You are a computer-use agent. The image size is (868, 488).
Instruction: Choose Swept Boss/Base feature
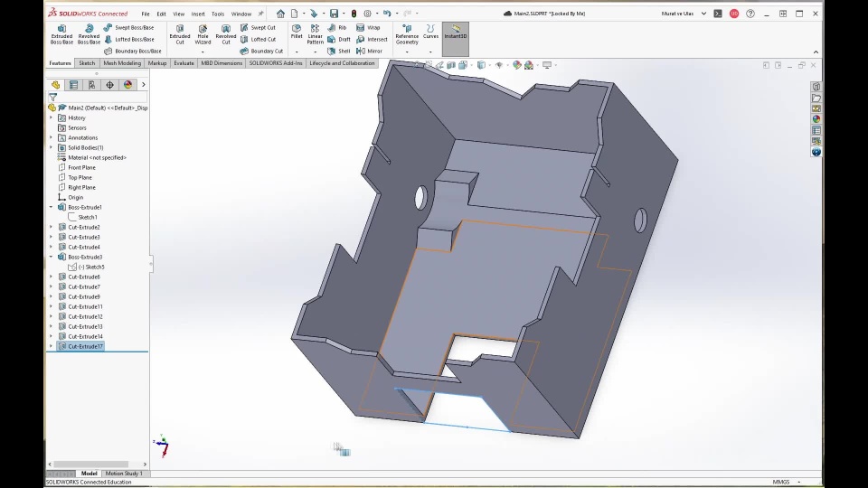(x=128, y=28)
